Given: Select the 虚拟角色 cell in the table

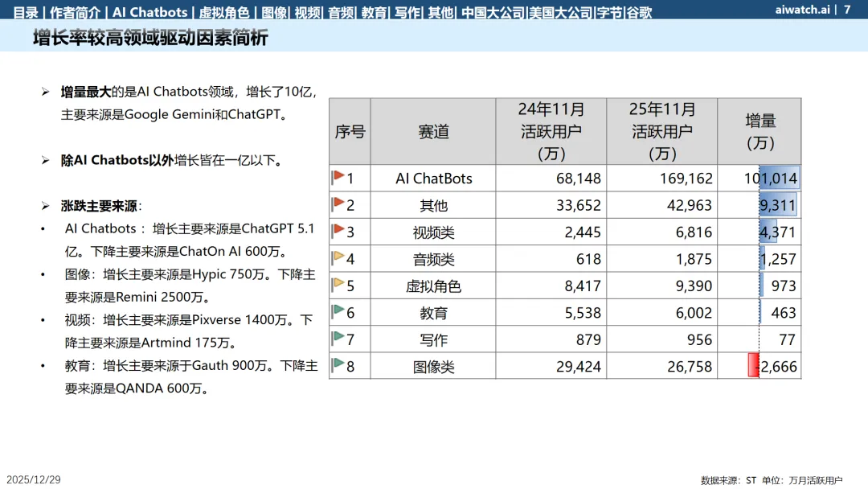Looking at the screenshot, I should point(433,286).
